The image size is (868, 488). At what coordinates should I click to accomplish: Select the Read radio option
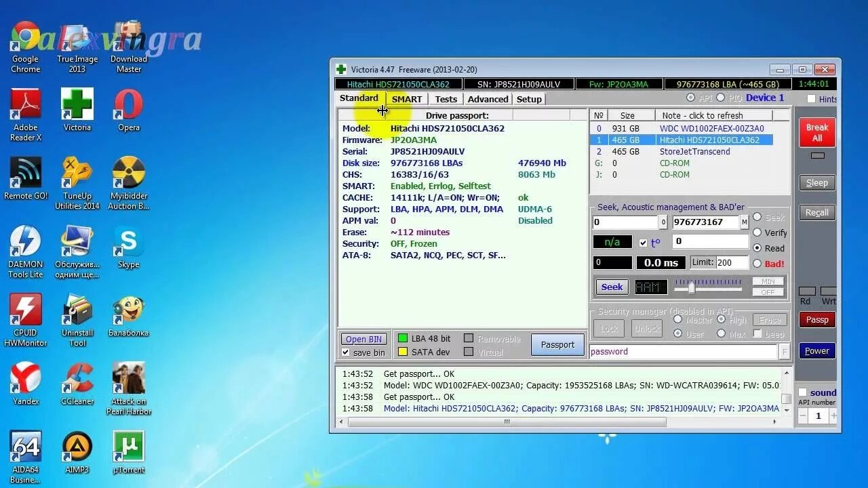tap(757, 248)
